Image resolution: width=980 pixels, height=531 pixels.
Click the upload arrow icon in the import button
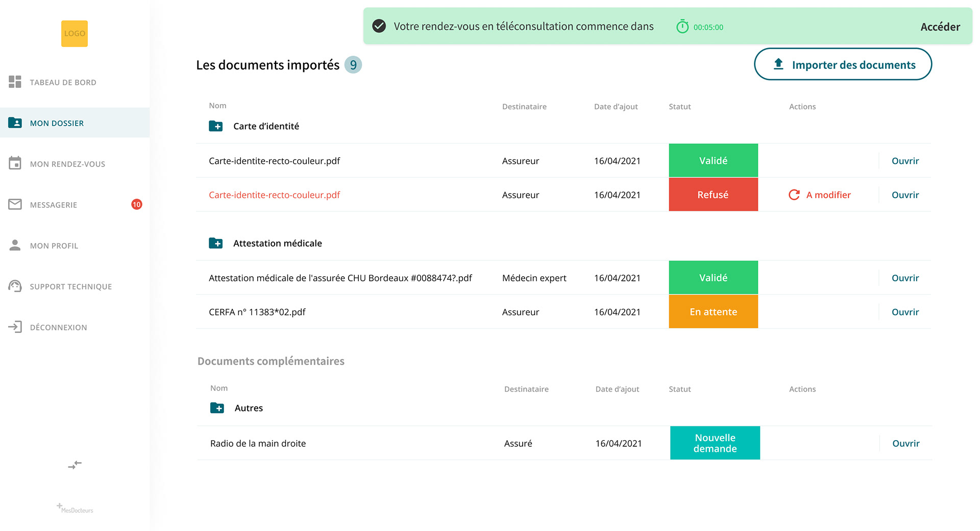tap(778, 64)
